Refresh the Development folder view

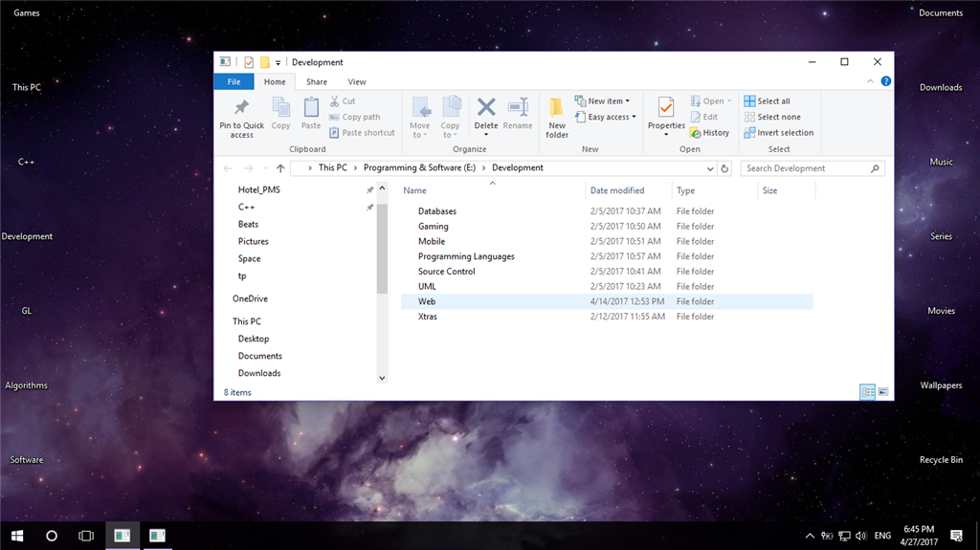[x=724, y=168]
